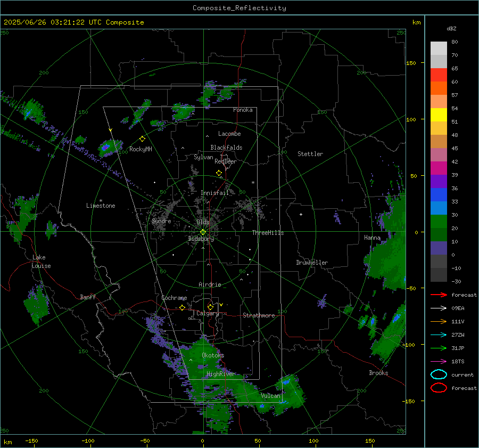Click the Hanna town label
The width and height of the screenshot is (479, 448).
372,238
